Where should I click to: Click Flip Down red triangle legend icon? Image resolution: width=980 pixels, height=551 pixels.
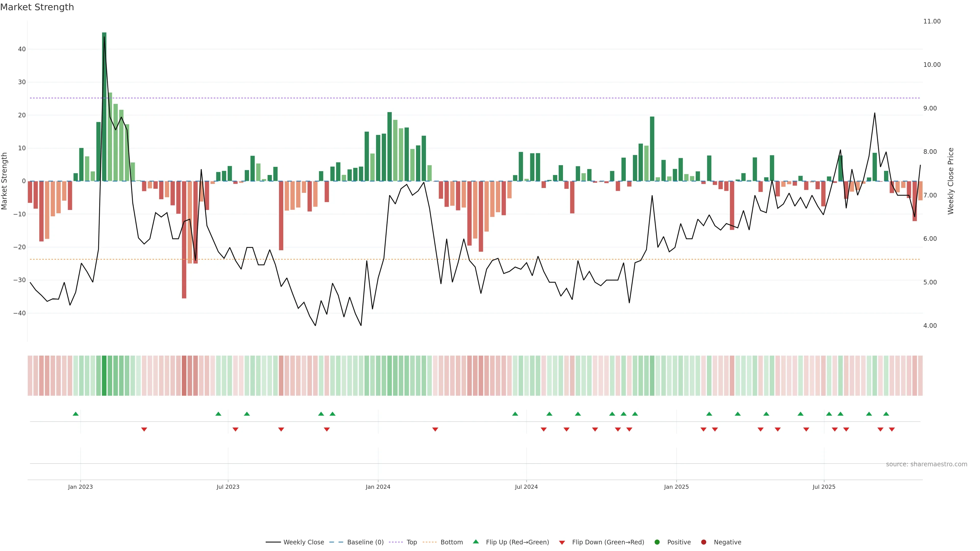(562, 542)
